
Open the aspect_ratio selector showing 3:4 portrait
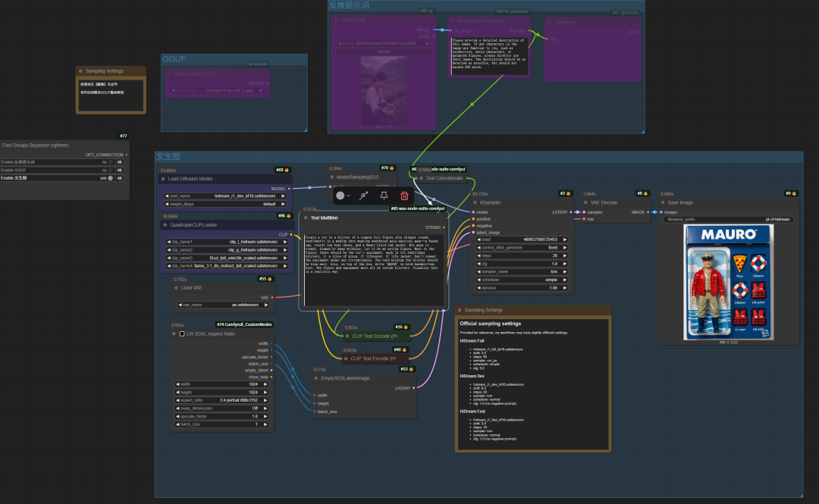(221, 400)
